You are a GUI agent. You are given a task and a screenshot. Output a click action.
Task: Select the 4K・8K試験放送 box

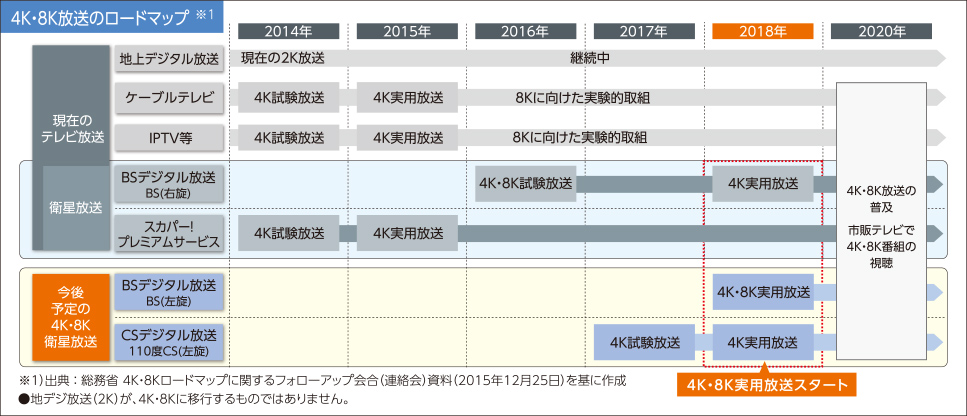click(x=526, y=184)
